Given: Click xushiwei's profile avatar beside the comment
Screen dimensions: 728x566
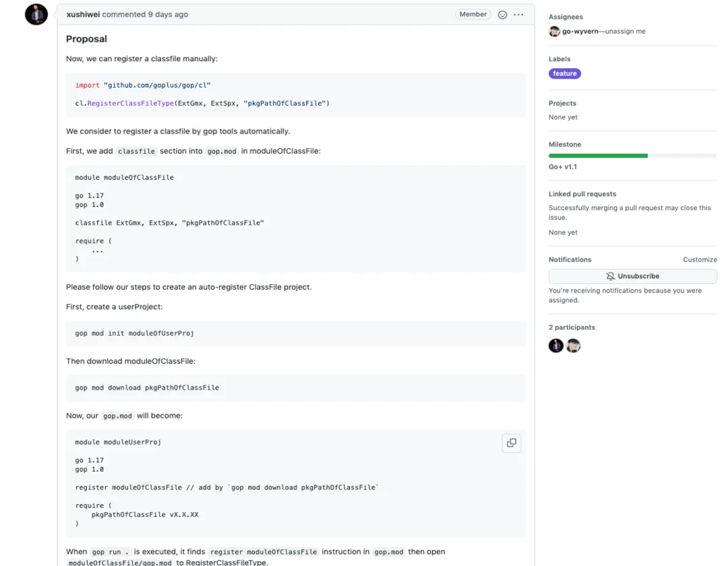Looking at the screenshot, I should 36,14.
